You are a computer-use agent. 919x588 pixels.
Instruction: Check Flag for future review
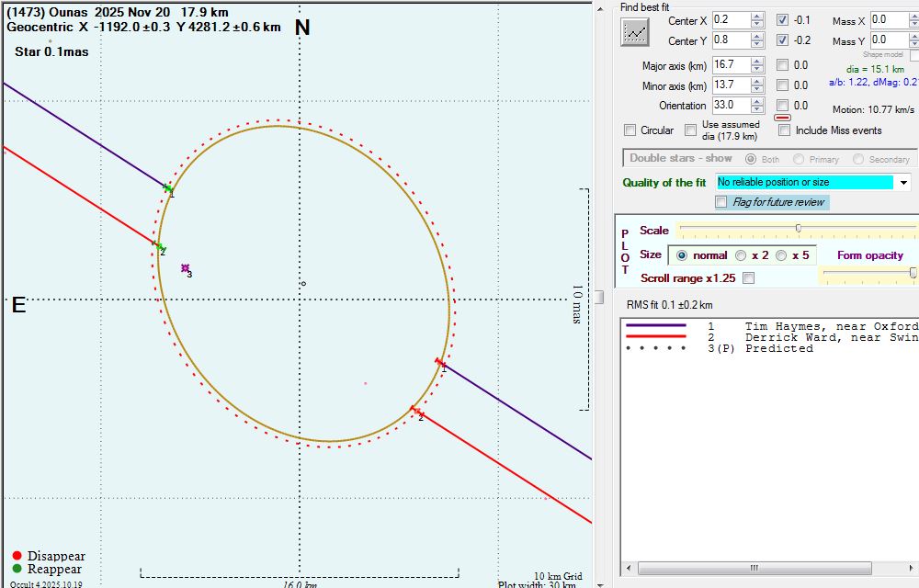[721, 202]
